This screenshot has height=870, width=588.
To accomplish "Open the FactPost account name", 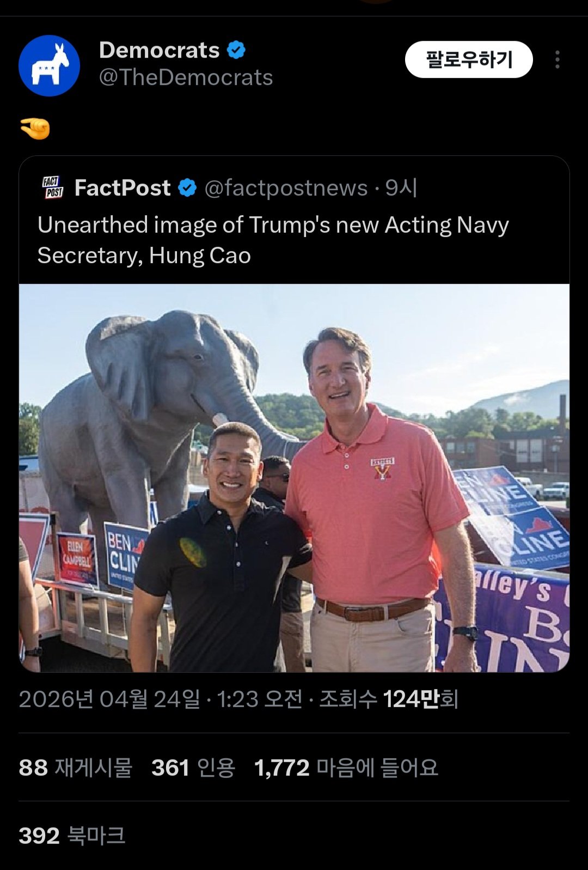I will click(x=122, y=188).
